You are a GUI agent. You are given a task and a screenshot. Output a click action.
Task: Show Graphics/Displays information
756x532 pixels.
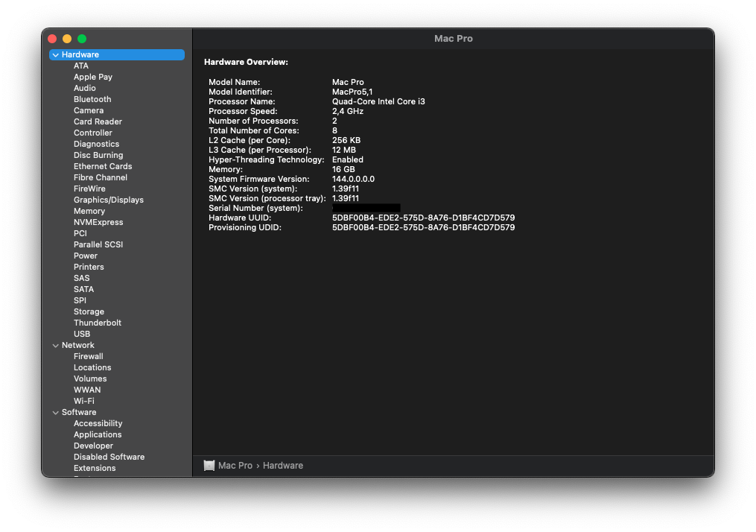tap(109, 200)
